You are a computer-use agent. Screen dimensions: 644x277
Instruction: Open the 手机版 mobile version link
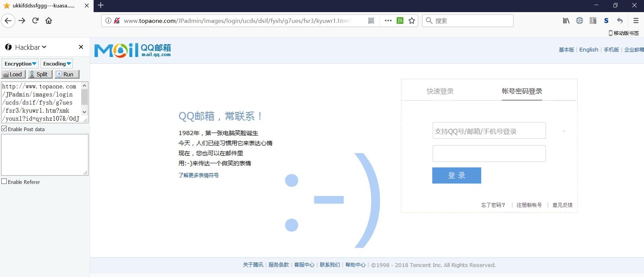(x=611, y=49)
